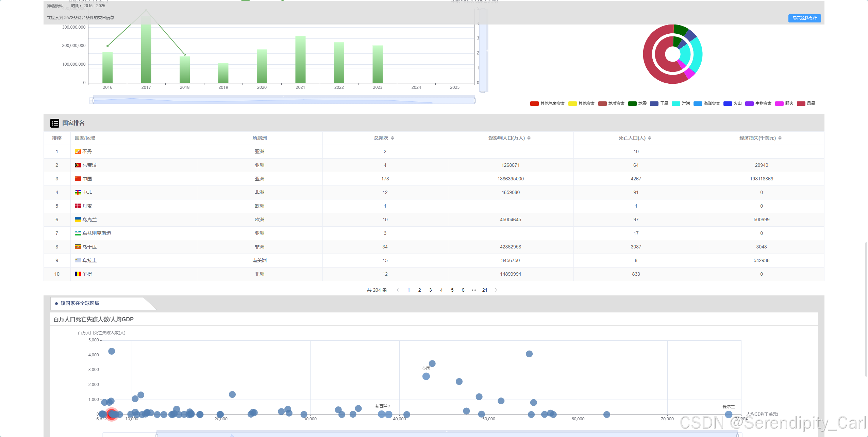
Task: Toggle 地震 legend series
Action: tap(633, 103)
